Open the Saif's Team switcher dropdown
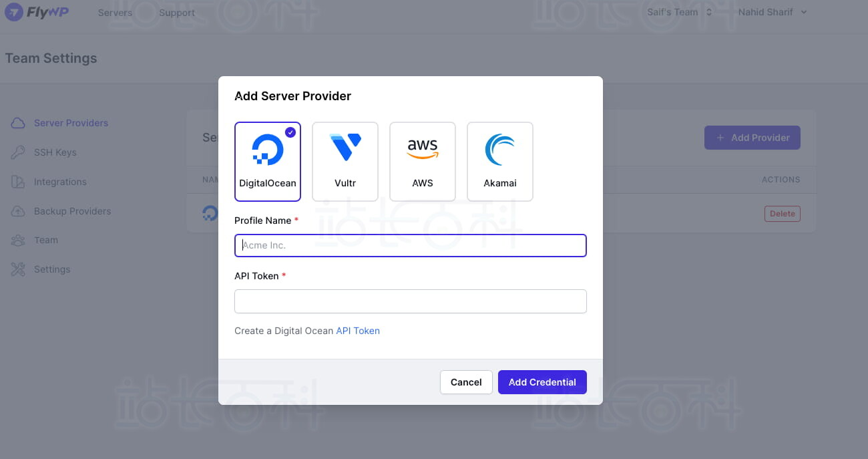 click(679, 13)
